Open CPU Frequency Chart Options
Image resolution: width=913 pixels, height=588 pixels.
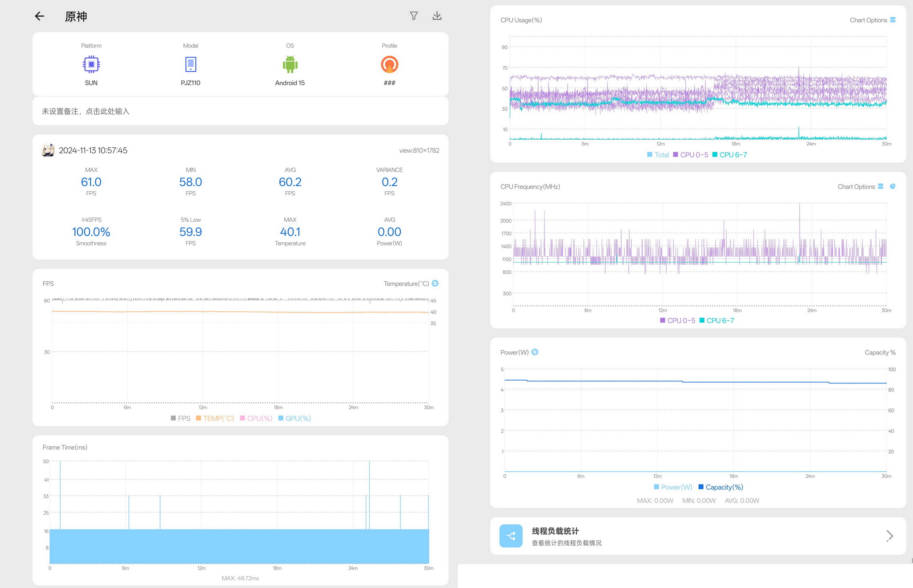point(860,187)
